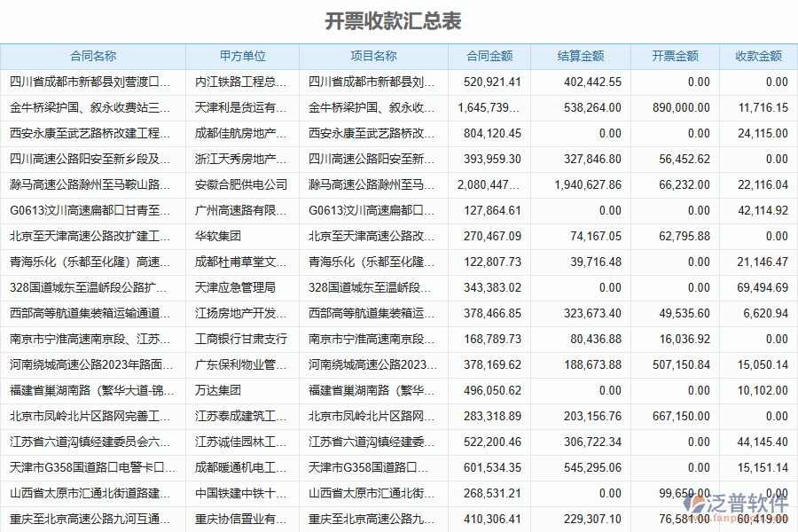
Task: Select the 安徽合肥供电公司 client cell
Action: point(241,184)
